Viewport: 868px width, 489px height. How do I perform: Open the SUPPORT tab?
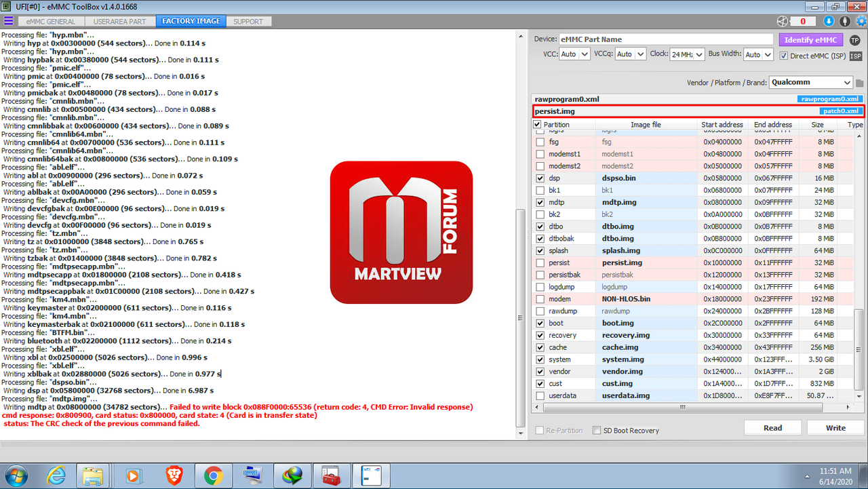[x=248, y=22]
